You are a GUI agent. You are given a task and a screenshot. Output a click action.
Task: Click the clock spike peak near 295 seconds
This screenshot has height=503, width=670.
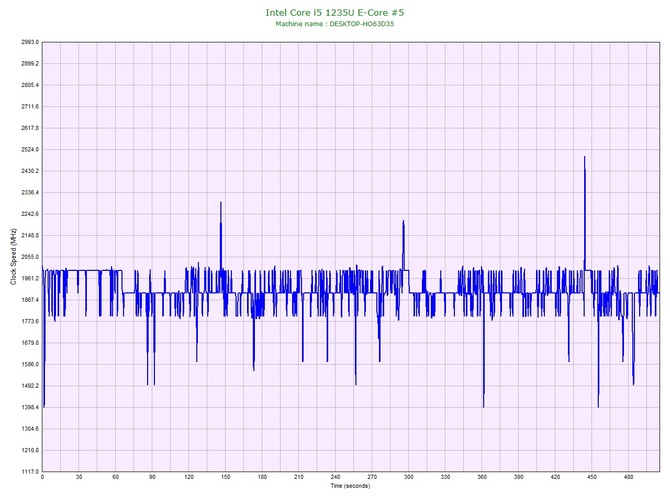(403, 221)
